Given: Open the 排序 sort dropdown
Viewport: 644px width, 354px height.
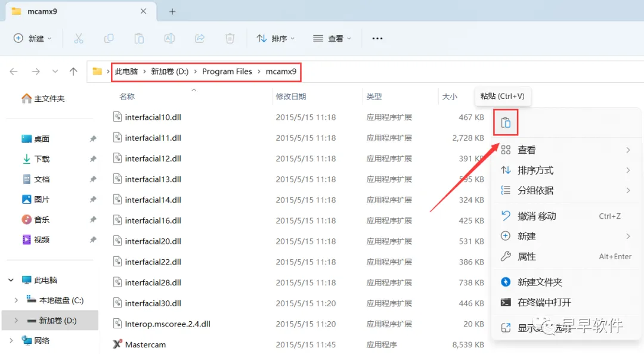Looking at the screenshot, I should pyautogui.click(x=276, y=39).
